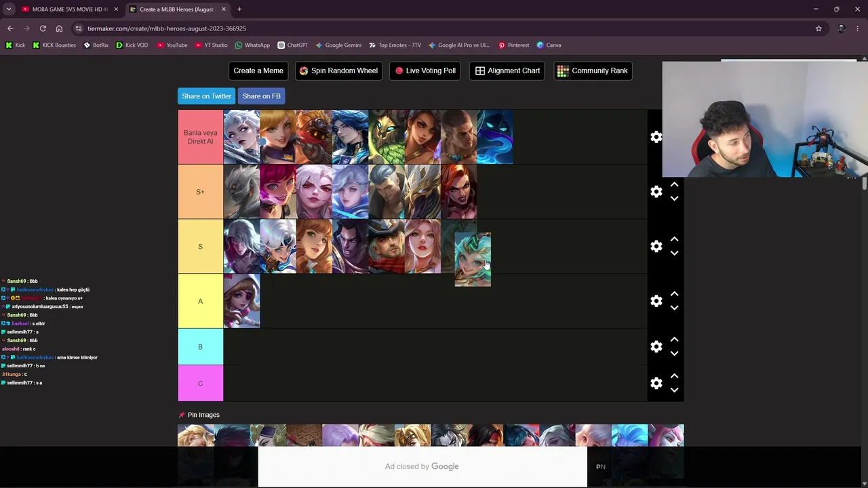Viewport: 868px width, 488px height.
Task: Open settings gear for the A tier row
Action: click(656, 301)
